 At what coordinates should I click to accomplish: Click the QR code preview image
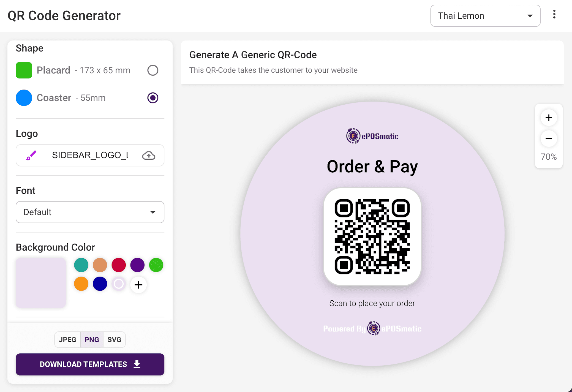coord(372,237)
